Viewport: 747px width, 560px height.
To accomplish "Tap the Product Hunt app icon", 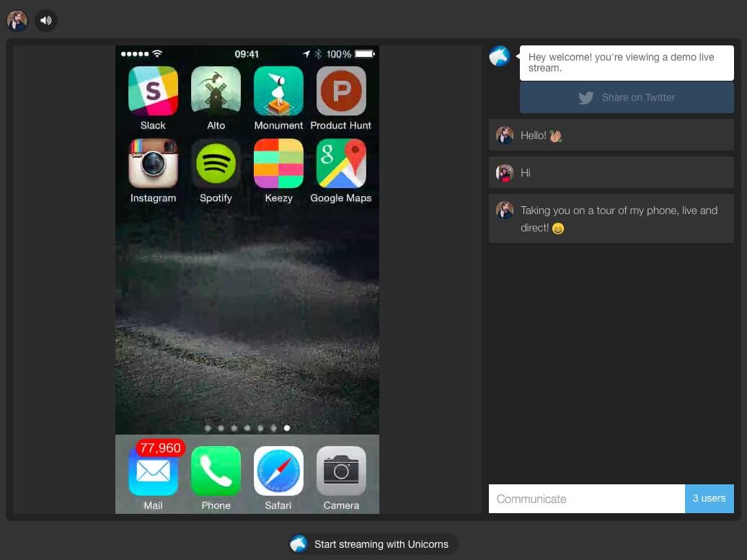I will [341, 91].
